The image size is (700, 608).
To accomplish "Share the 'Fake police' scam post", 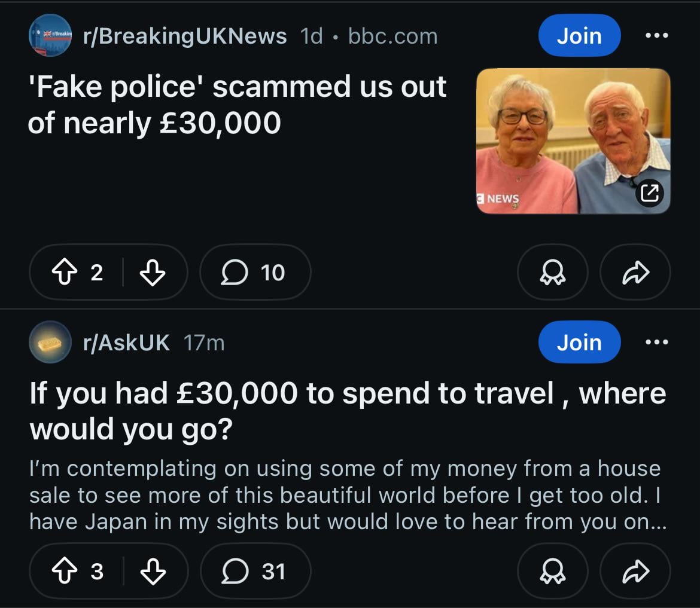I will 635,273.
